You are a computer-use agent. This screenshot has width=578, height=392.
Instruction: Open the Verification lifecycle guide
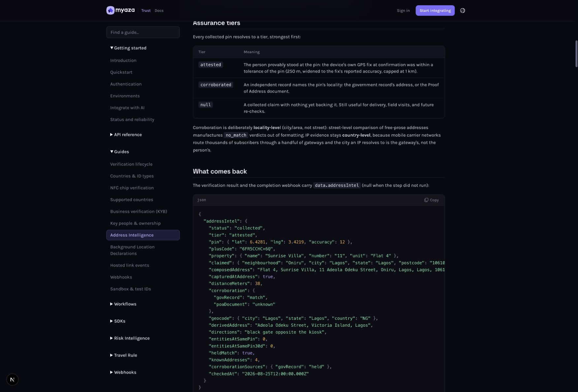tap(131, 164)
